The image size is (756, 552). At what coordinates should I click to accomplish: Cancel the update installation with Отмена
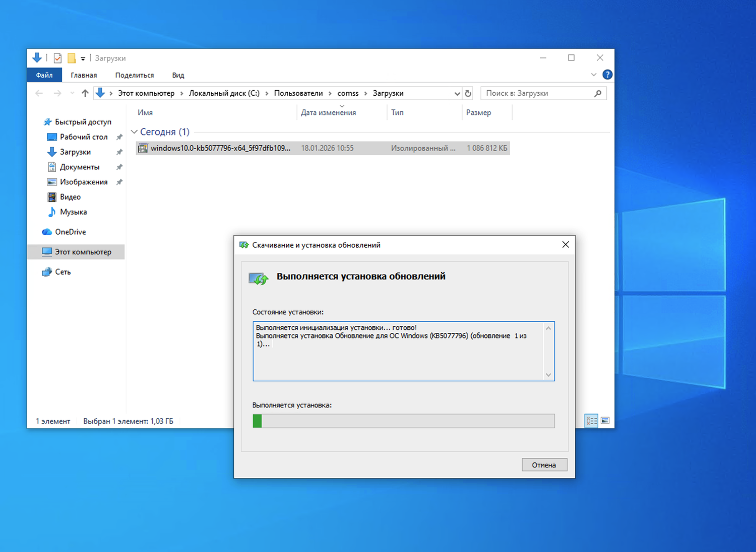[x=544, y=465]
